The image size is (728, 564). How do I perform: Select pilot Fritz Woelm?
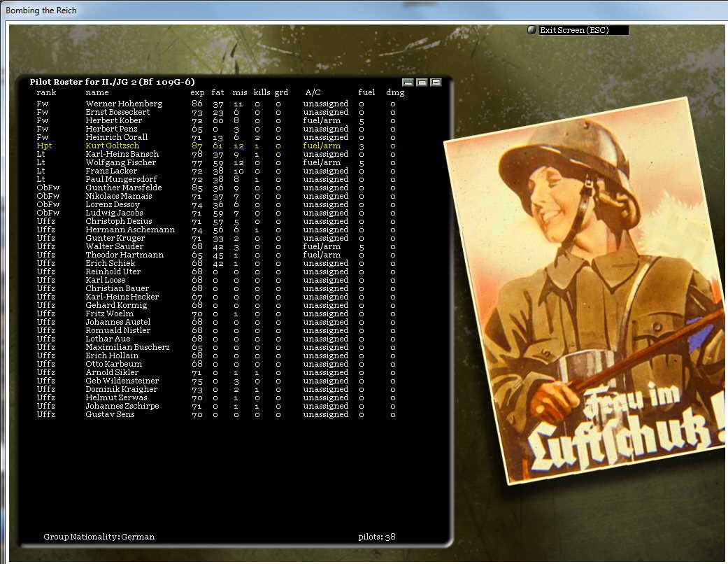tap(110, 313)
